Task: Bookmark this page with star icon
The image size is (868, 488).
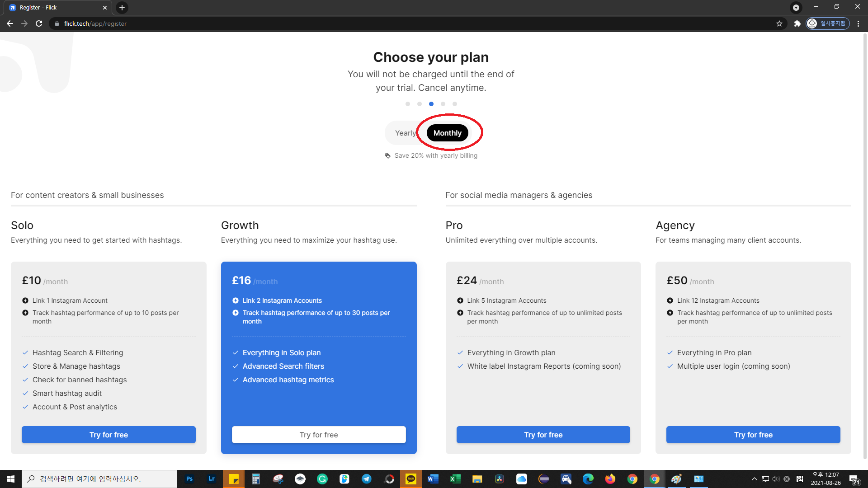Action: 779,23
